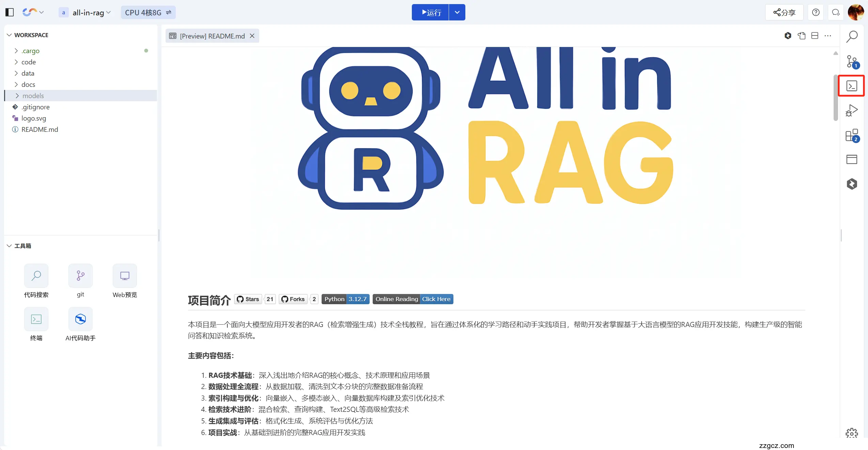868x450 pixels.
Task: Start the AI代码助手 assistant
Action: coord(80,324)
